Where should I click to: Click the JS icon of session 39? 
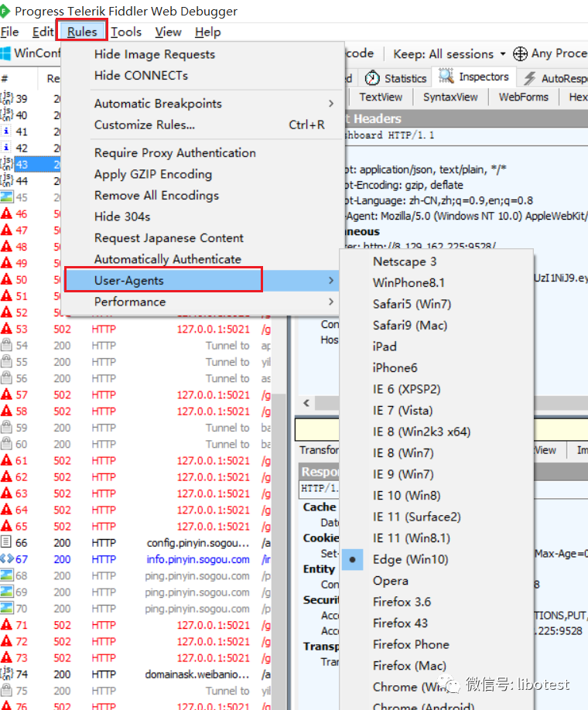point(7,98)
